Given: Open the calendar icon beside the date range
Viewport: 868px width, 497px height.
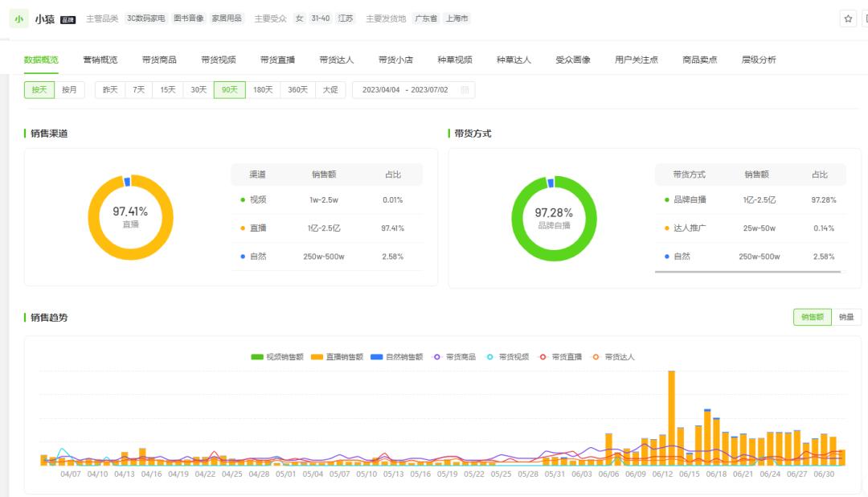Looking at the screenshot, I should point(465,89).
